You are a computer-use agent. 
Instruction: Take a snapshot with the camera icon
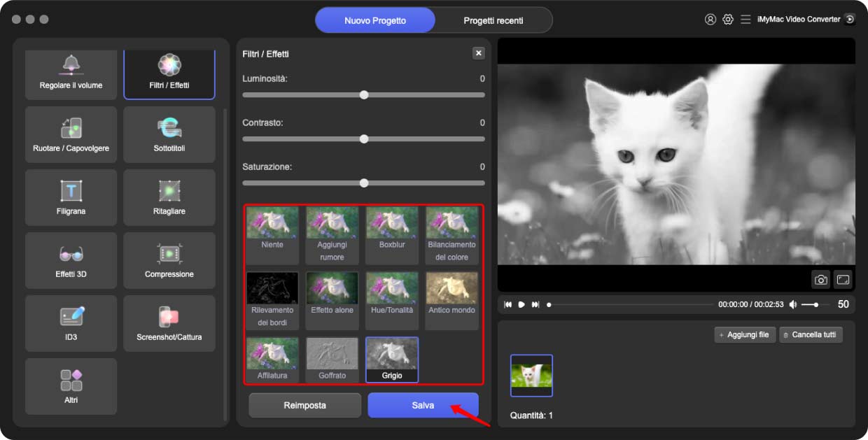[821, 280]
